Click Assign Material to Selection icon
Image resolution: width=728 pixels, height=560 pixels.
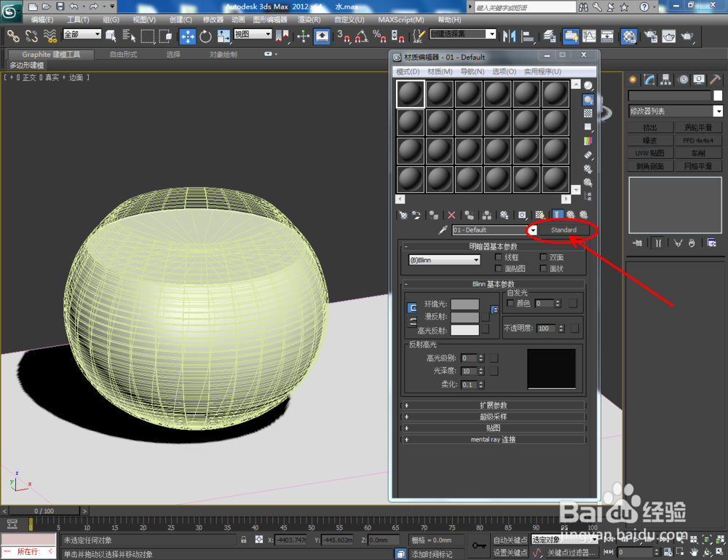click(x=434, y=215)
